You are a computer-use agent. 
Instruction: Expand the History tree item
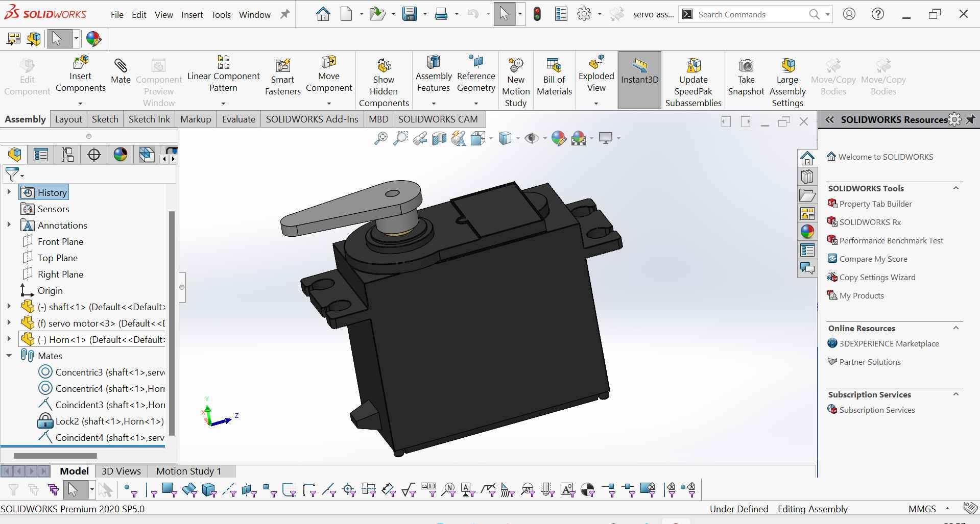[x=9, y=192]
